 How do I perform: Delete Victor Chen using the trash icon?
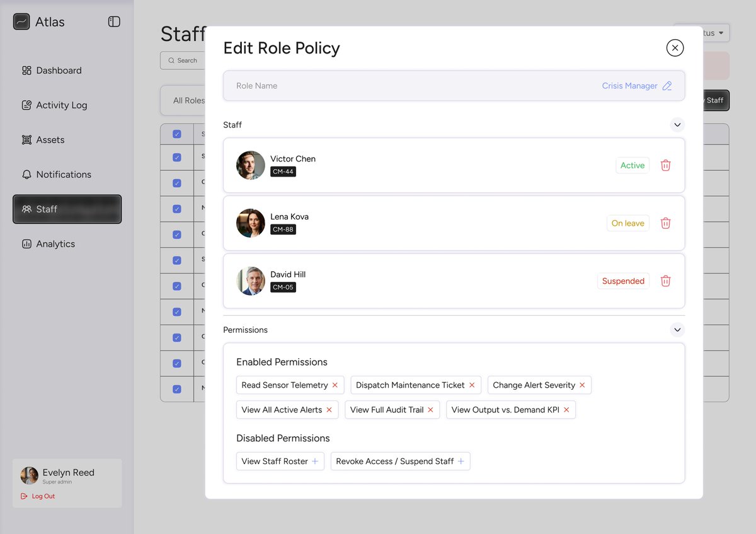665,165
